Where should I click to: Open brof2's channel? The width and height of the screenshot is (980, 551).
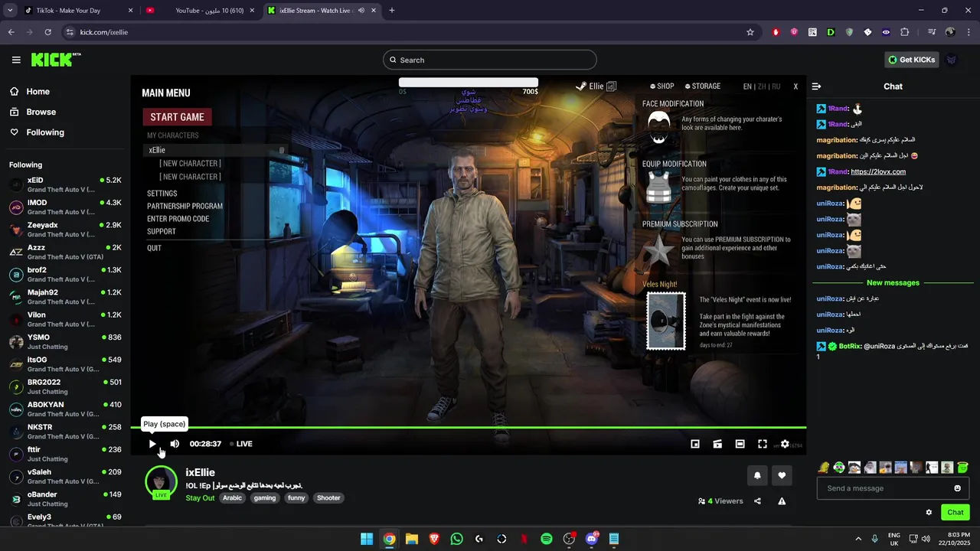pos(65,275)
